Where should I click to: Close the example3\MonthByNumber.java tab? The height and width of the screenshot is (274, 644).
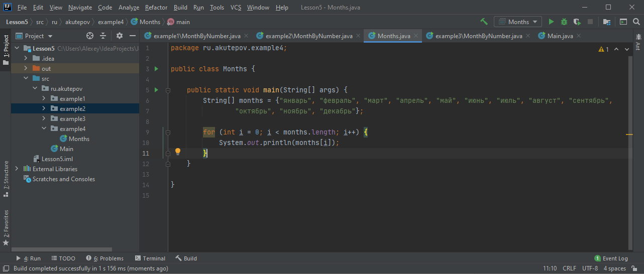pos(527,36)
